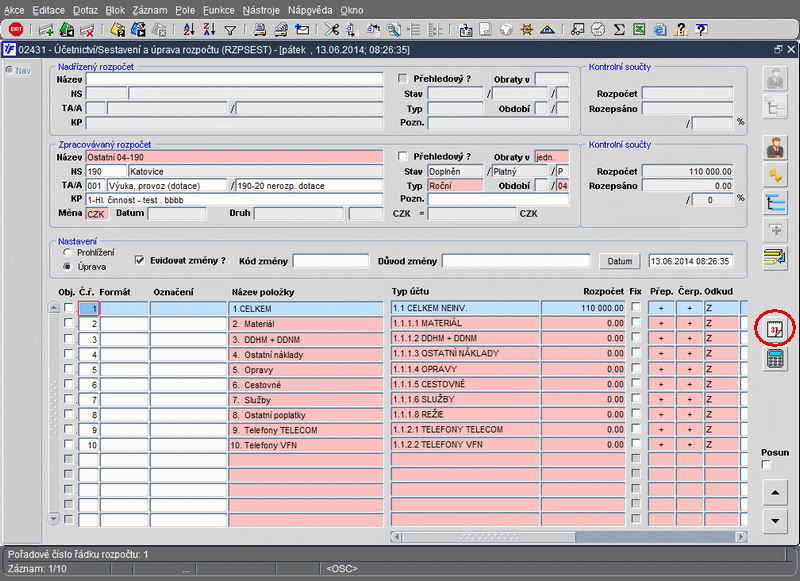800x581 pixels.
Task: Click the table scrollbar down arrow at bottom left
Action: point(54,517)
